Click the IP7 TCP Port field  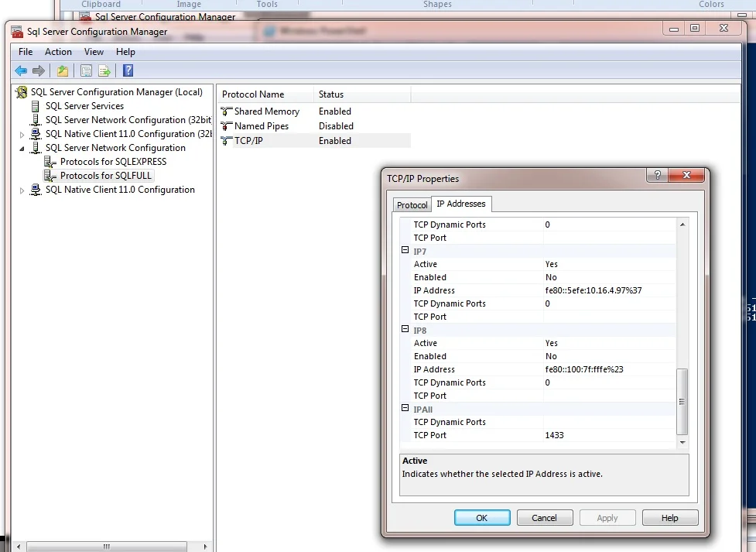tap(610, 317)
